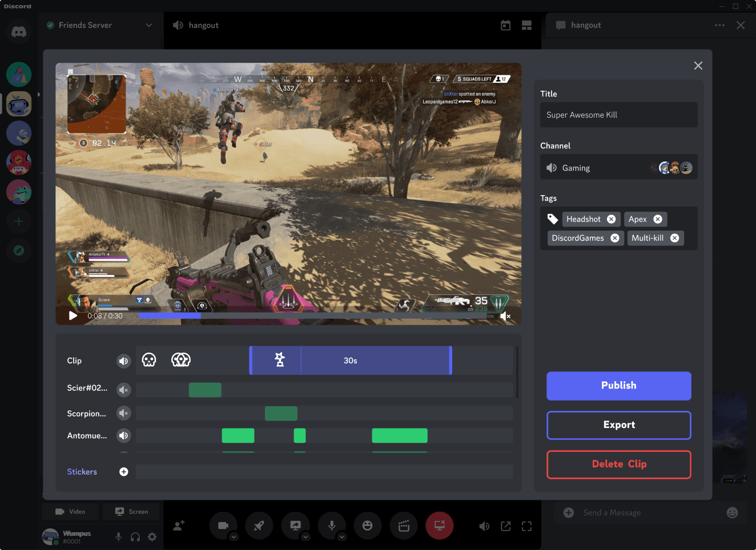Toggle headphones deafen in user panel
Viewport: 756px width, 550px height.
tap(135, 537)
